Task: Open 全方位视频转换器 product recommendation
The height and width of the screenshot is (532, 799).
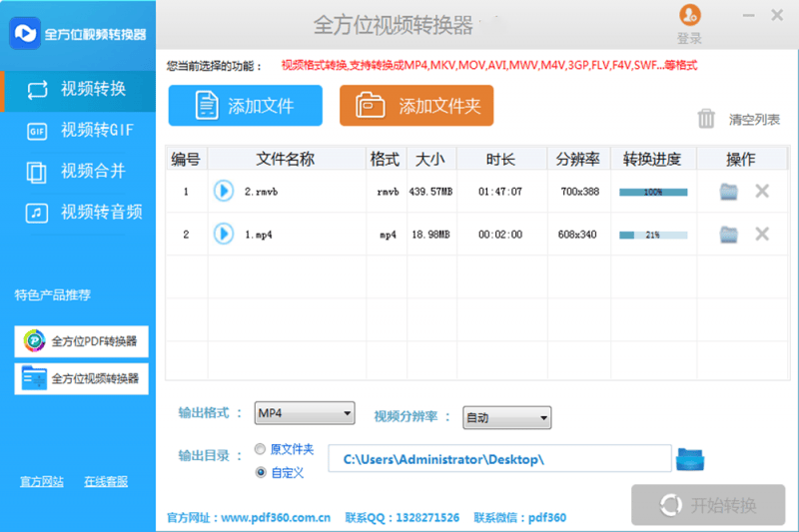Action: click(x=82, y=378)
